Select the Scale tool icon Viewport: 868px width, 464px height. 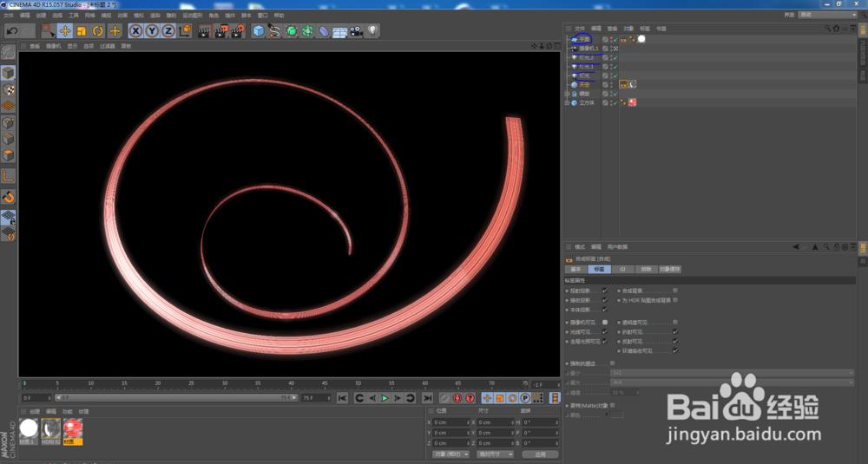point(82,31)
